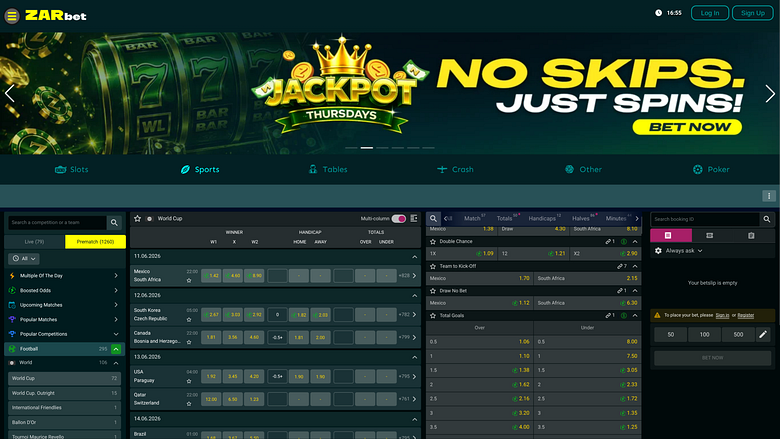Screen dimensions: 780x439
Task: Select Canada W1 odds 1.81
Action: tap(211, 337)
